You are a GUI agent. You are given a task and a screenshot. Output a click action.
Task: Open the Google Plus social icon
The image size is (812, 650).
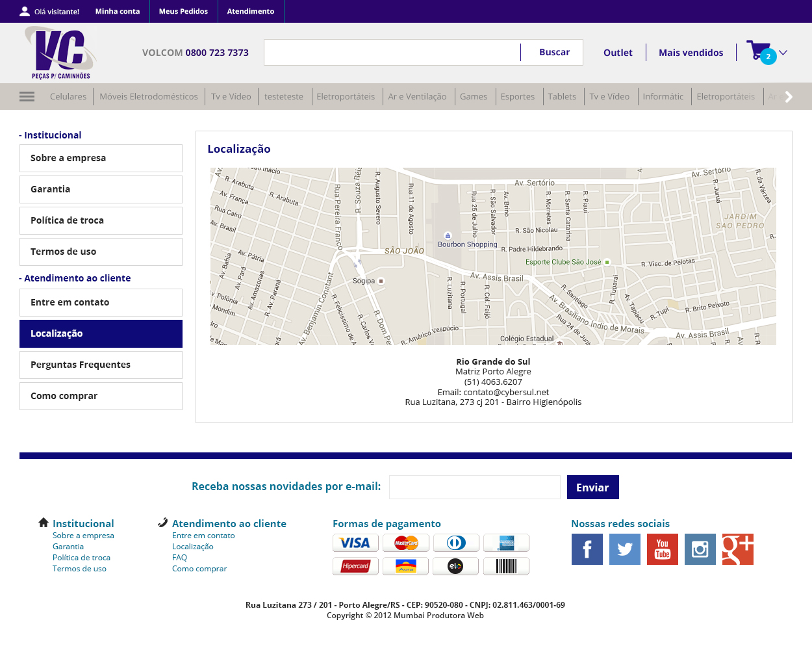pyautogui.click(x=737, y=549)
